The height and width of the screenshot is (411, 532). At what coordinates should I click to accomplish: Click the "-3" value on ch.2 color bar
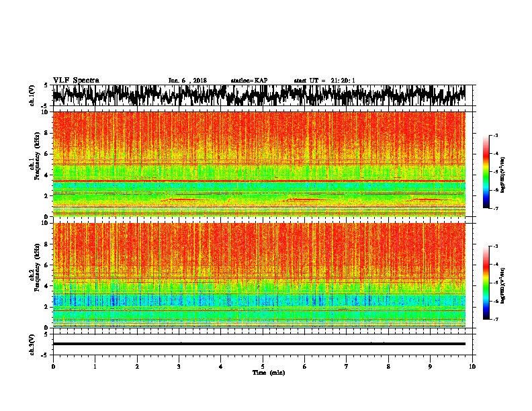[496, 246]
